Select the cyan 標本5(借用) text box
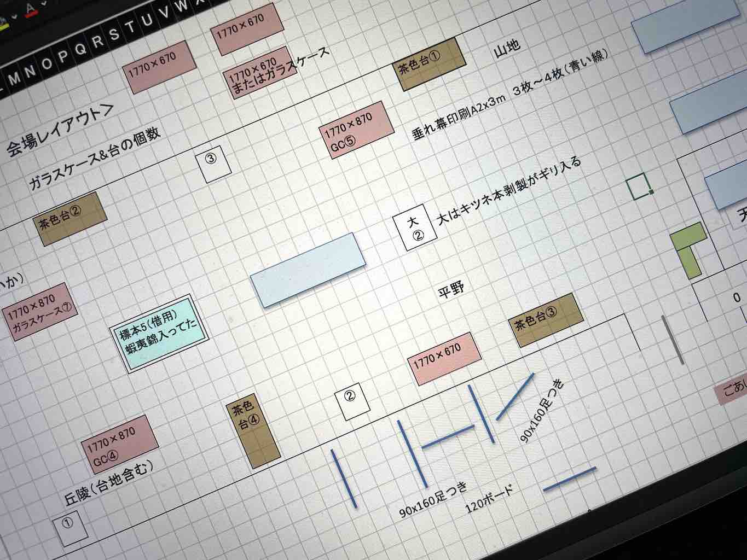Image resolution: width=747 pixels, height=560 pixels. (160, 335)
